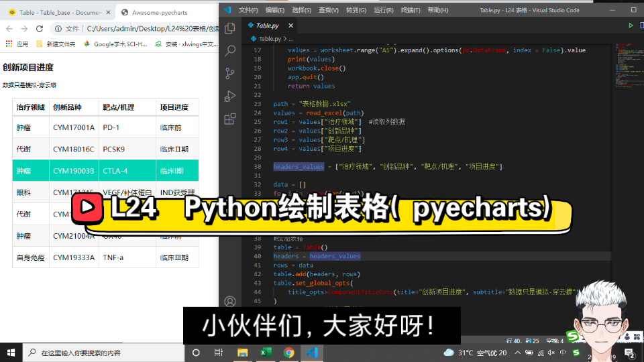Open the Extensions view
Image resolution: width=644 pixels, height=362 pixels.
tap(230, 119)
